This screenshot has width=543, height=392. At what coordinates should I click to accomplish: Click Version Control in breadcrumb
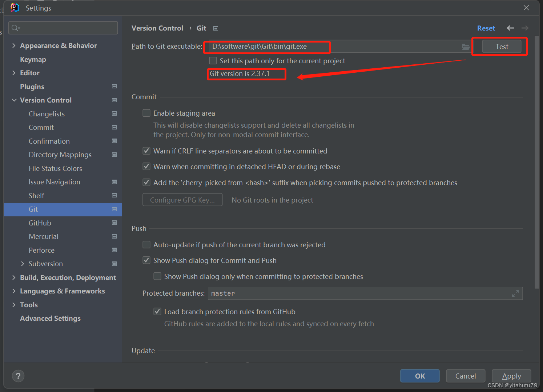157,28
